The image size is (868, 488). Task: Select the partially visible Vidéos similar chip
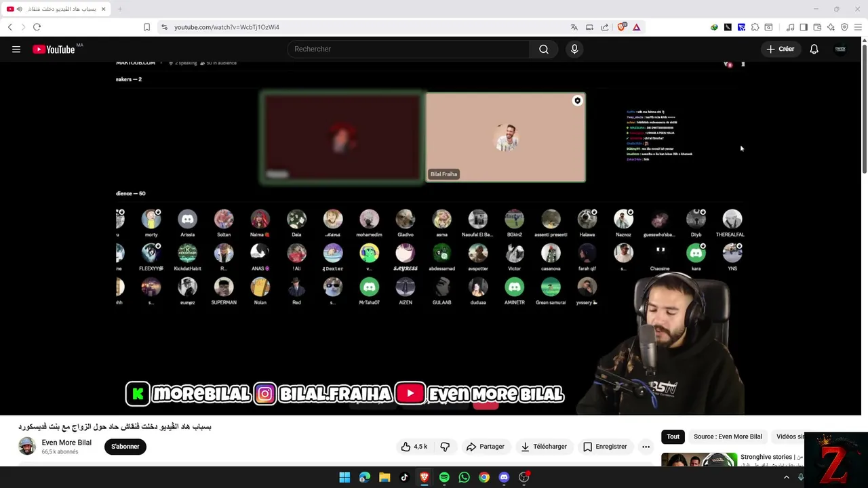789,436
